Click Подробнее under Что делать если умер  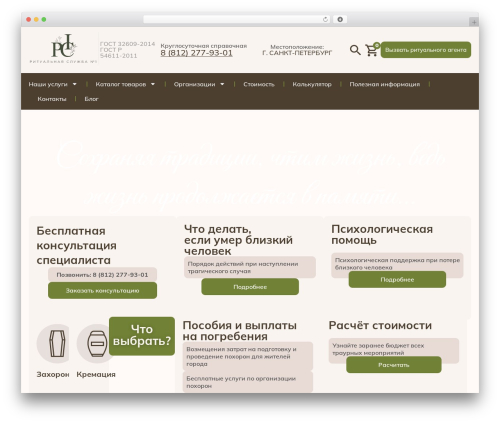click(250, 287)
